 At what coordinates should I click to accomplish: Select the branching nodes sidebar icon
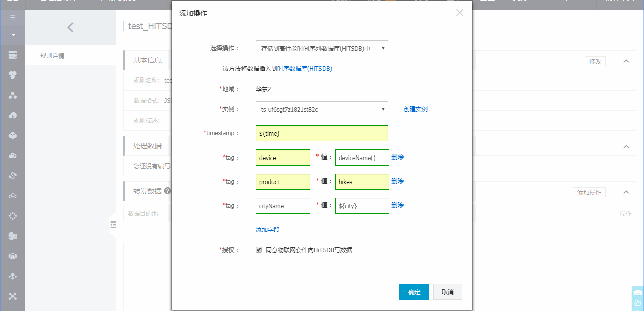tap(13, 276)
